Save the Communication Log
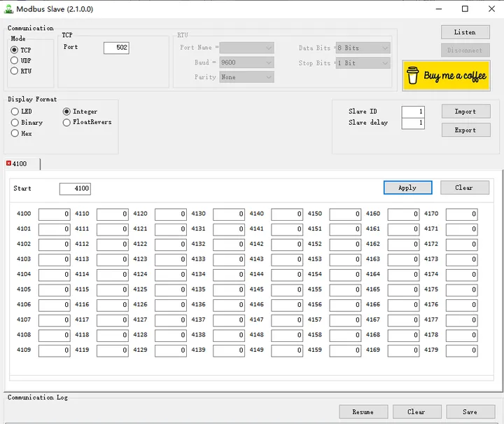This screenshot has width=504, height=424. coord(470,412)
